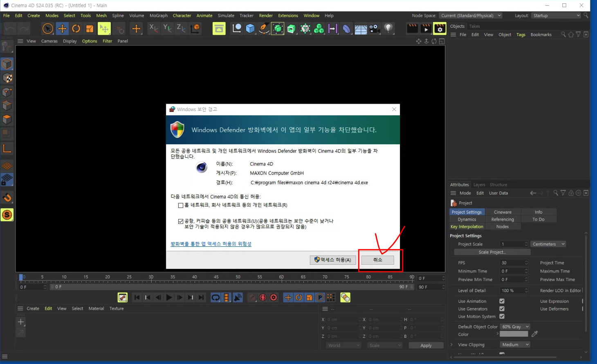Toggle the Workplane grid icon in left palette
The image size is (597, 364).
(7, 166)
